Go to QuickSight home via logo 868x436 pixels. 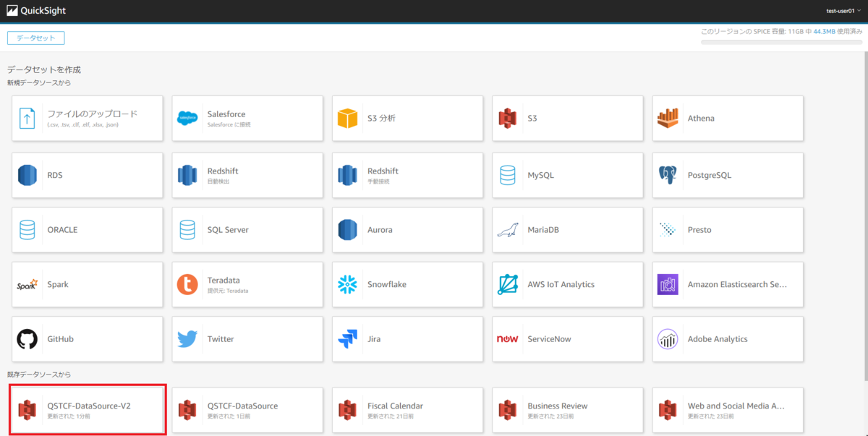pos(36,11)
